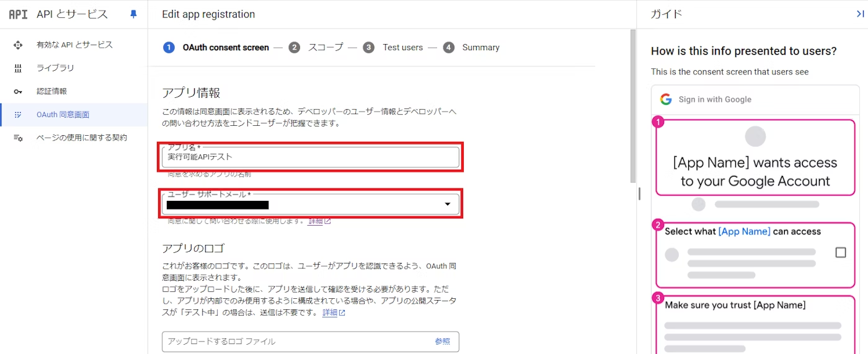Go to the Test users step
868x354 pixels.
pos(403,48)
